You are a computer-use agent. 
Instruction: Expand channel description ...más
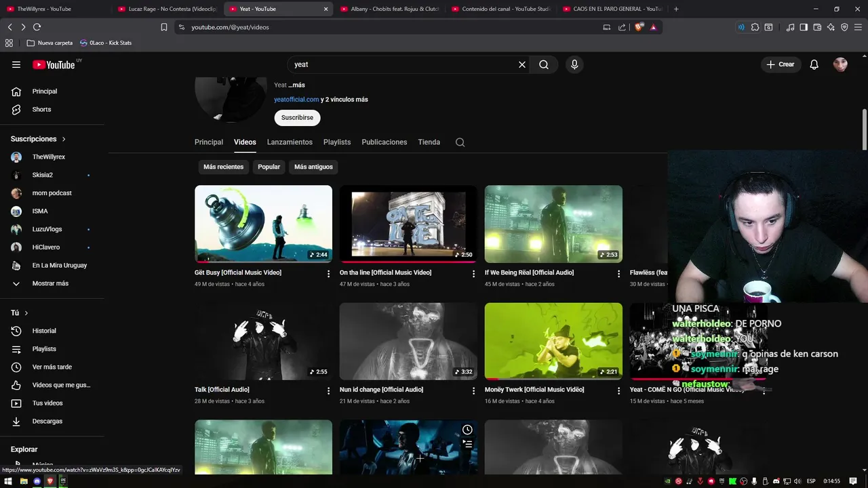click(x=296, y=85)
